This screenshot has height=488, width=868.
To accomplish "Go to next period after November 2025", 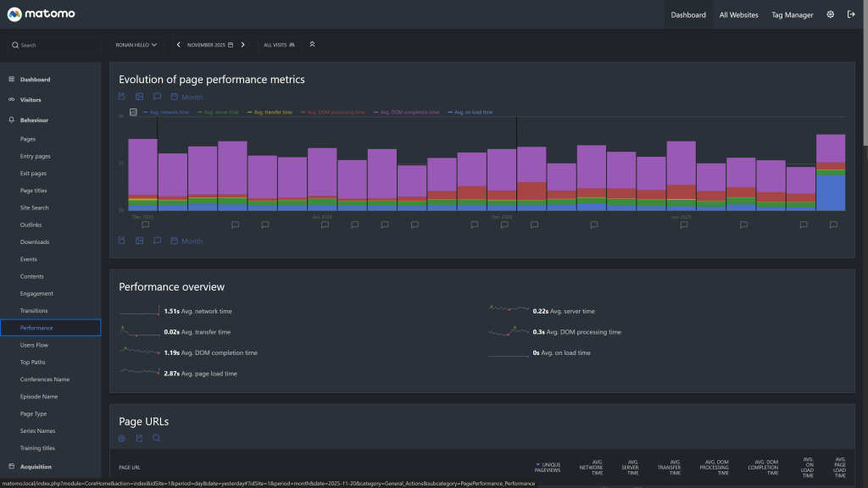I will (x=243, y=44).
